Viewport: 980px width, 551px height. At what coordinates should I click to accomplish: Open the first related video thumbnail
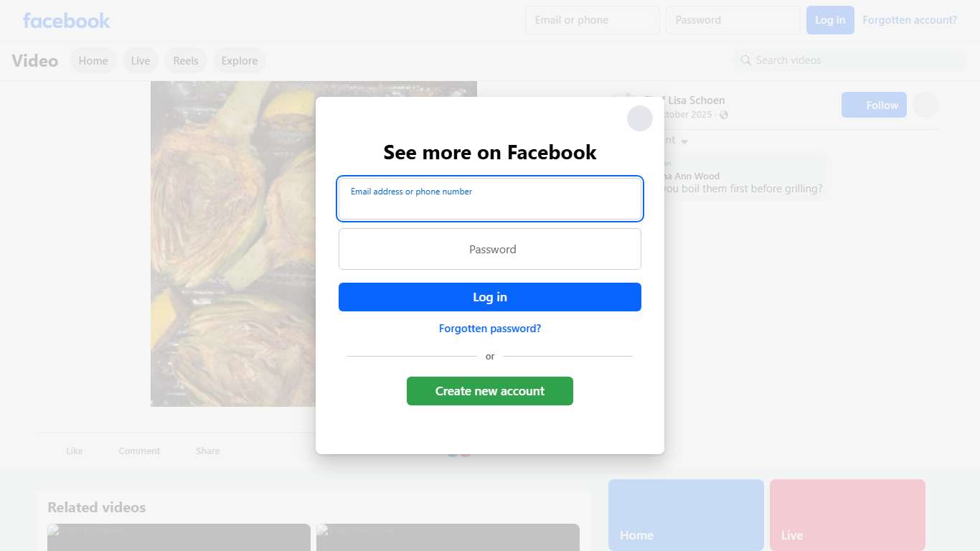(179, 537)
